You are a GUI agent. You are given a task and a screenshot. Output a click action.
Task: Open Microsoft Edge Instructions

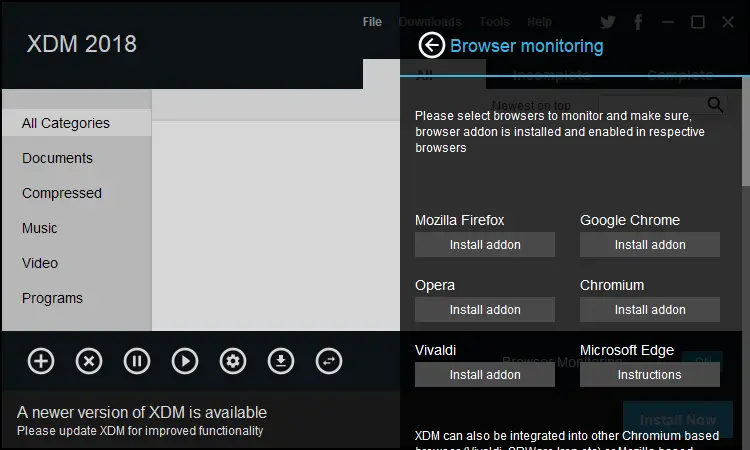pyautogui.click(x=650, y=374)
